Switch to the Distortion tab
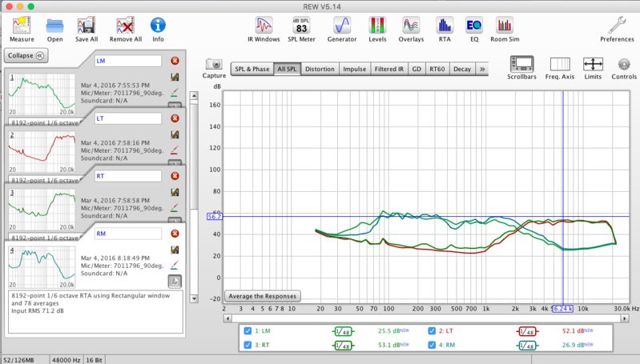 point(320,70)
